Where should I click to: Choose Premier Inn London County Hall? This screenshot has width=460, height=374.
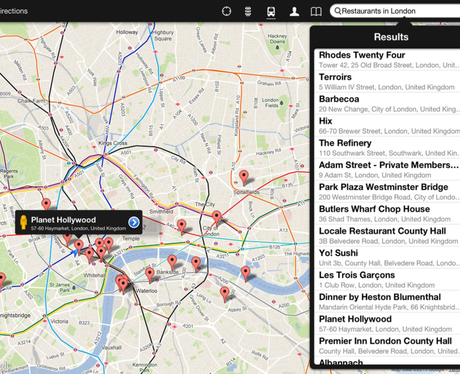coord(387,345)
